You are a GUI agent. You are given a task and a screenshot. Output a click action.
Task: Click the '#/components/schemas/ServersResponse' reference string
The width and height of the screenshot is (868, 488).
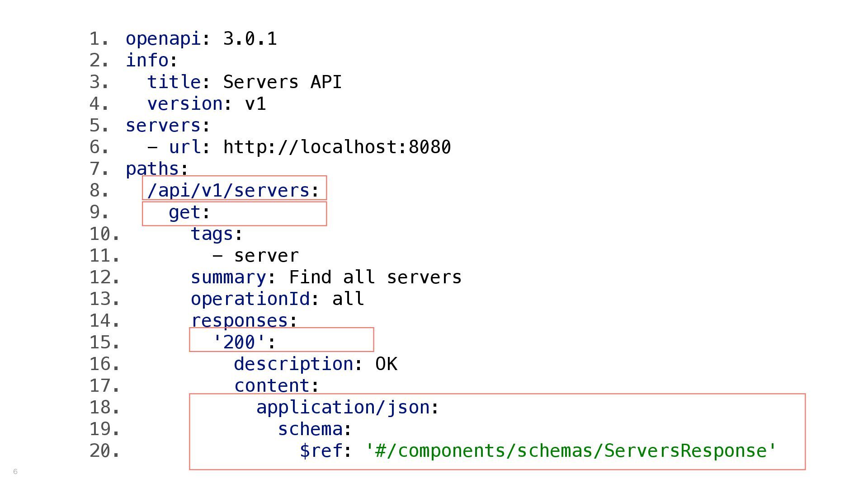[571, 451]
